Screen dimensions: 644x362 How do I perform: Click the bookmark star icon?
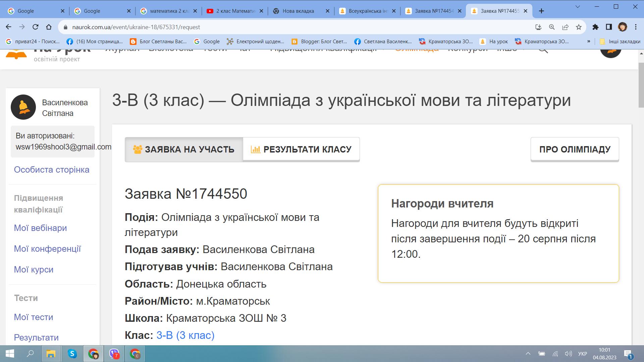click(x=579, y=27)
